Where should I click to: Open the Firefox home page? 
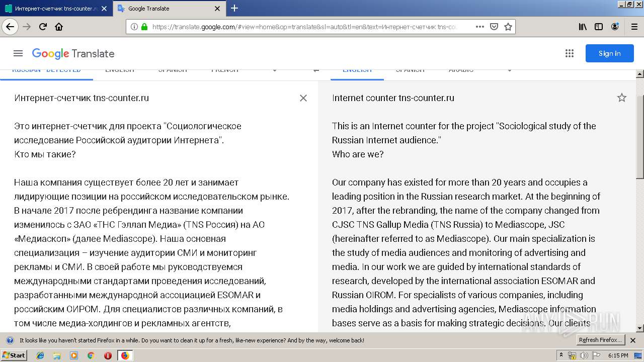[59, 27]
